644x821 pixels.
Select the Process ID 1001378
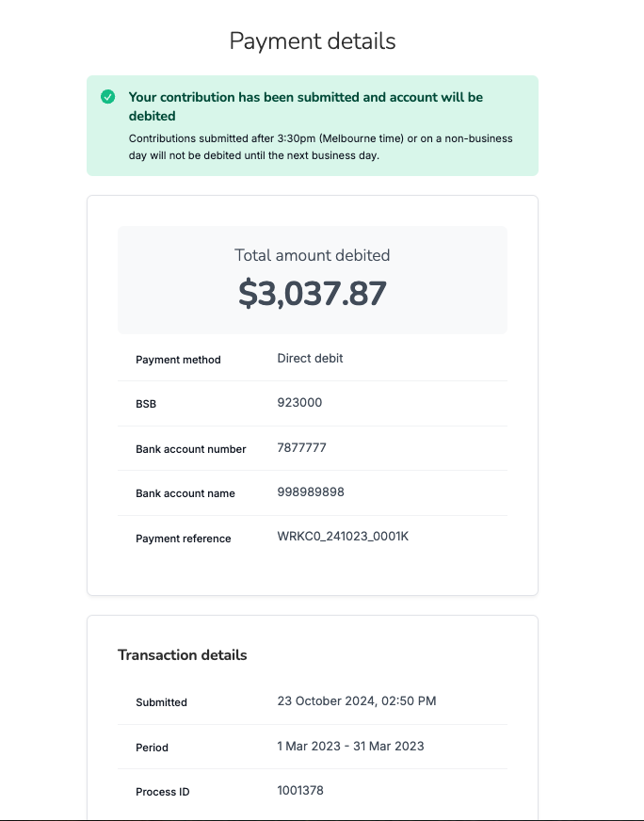point(300,791)
